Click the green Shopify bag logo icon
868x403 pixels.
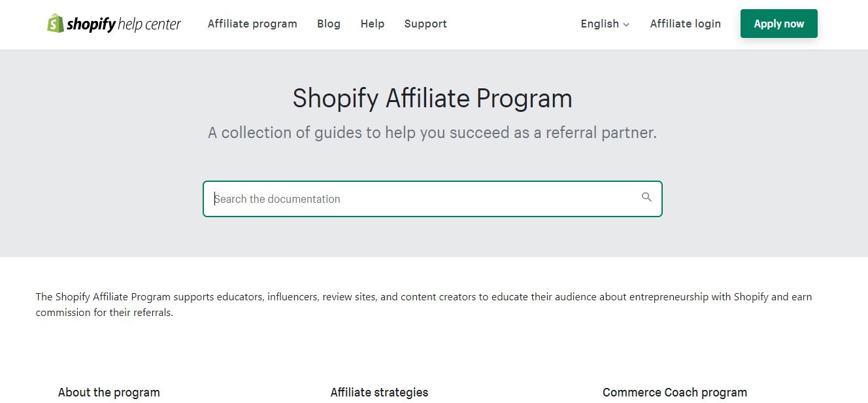click(x=56, y=24)
